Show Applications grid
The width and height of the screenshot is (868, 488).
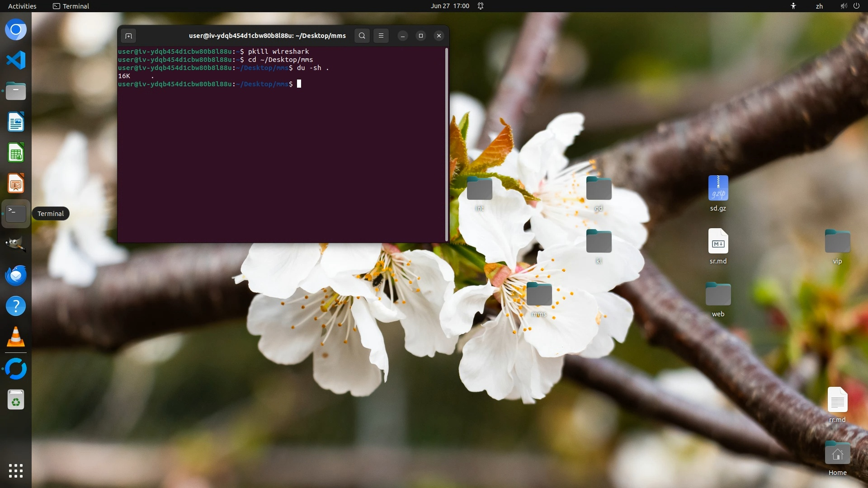coord(16,471)
